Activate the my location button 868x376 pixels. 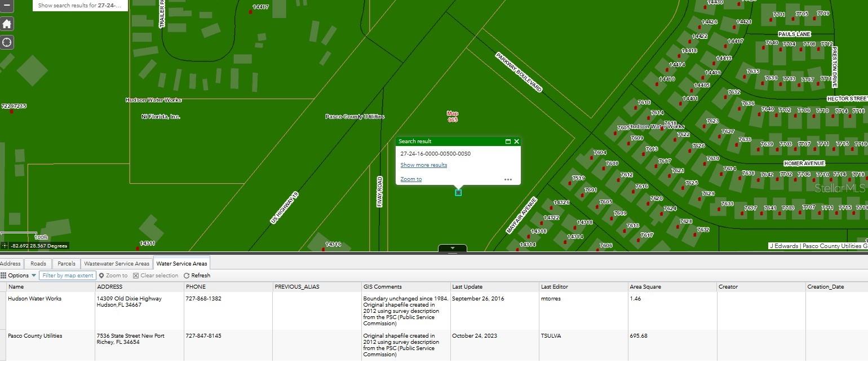coord(7,42)
